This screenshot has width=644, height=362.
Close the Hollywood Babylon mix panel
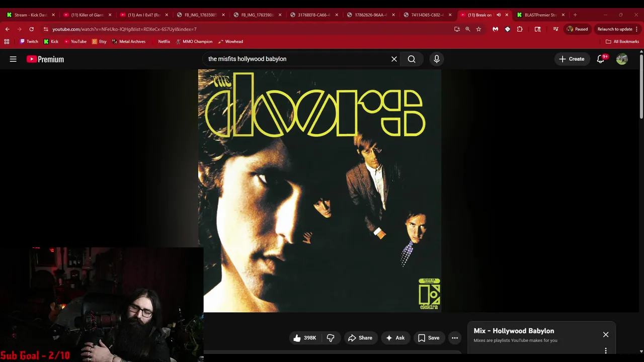(606, 334)
